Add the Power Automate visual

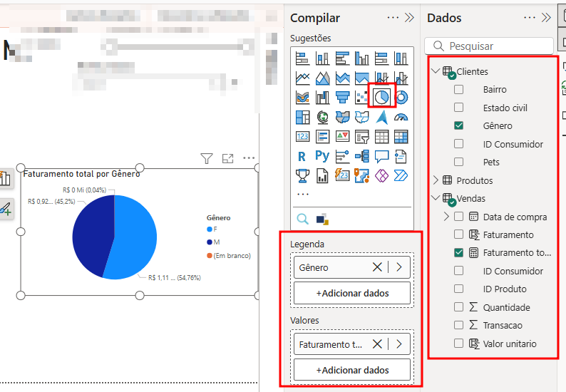tap(401, 176)
